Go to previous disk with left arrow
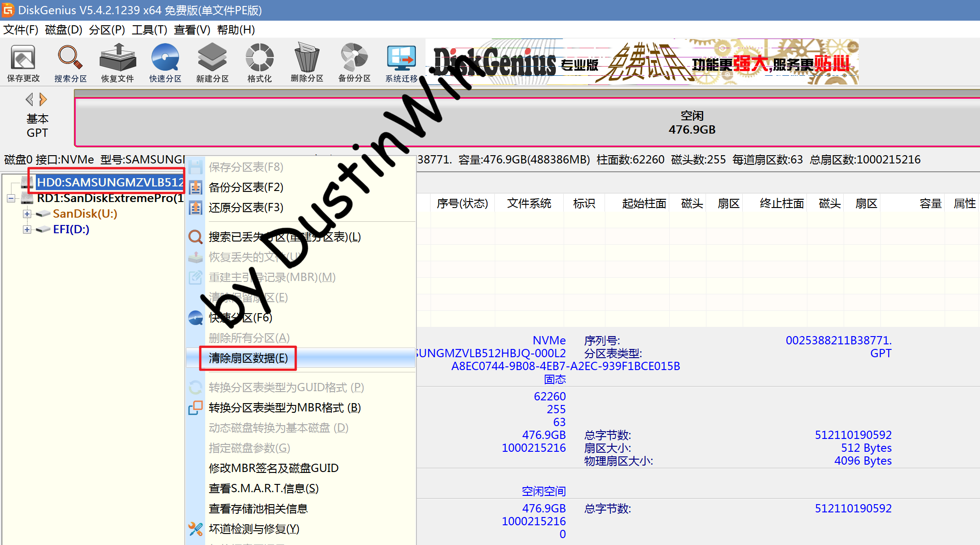 (x=29, y=99)
